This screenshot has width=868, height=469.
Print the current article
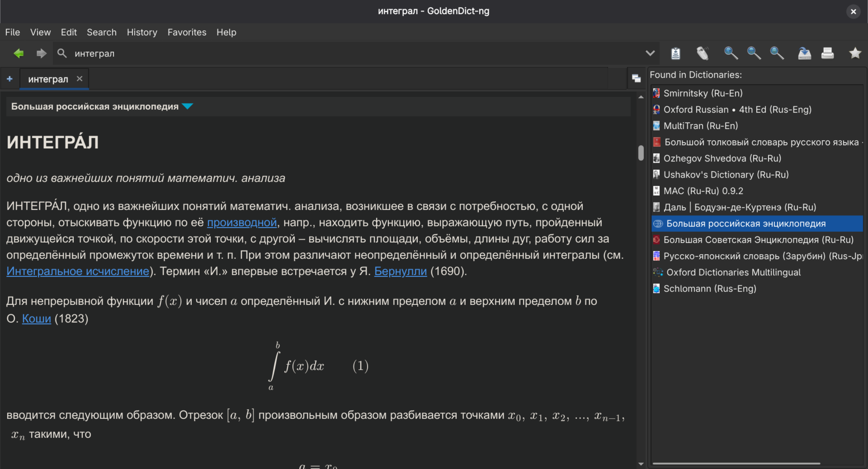tap(827, 53)
